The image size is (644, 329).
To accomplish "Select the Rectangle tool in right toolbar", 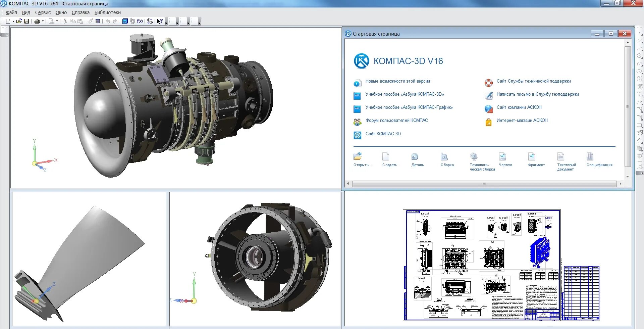I will [x=639, y=126].
